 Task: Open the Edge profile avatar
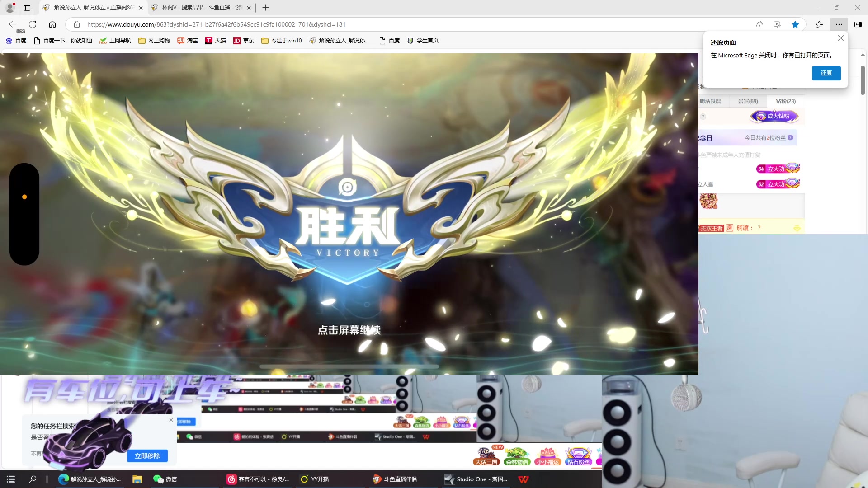pos(10,8)
